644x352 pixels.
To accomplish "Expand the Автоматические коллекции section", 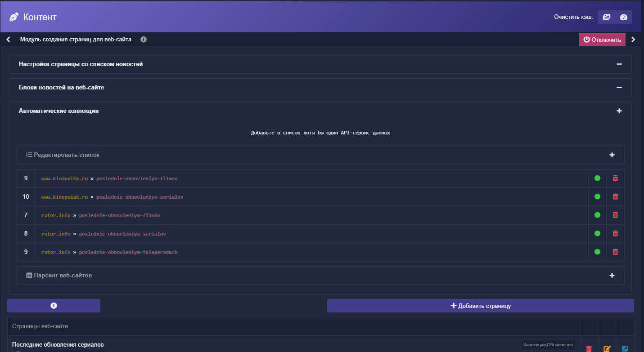I will [x=619, y=111].
